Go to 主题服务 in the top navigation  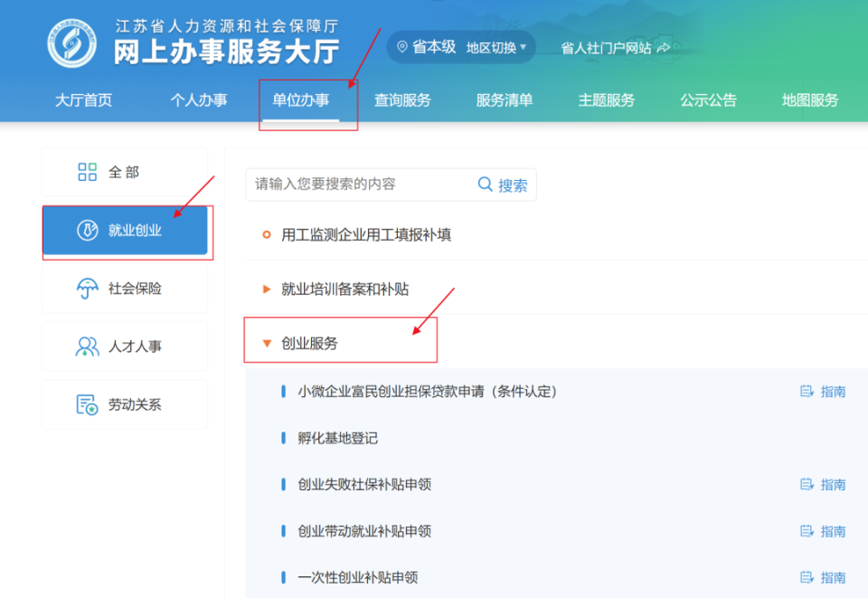click(606, 100)
